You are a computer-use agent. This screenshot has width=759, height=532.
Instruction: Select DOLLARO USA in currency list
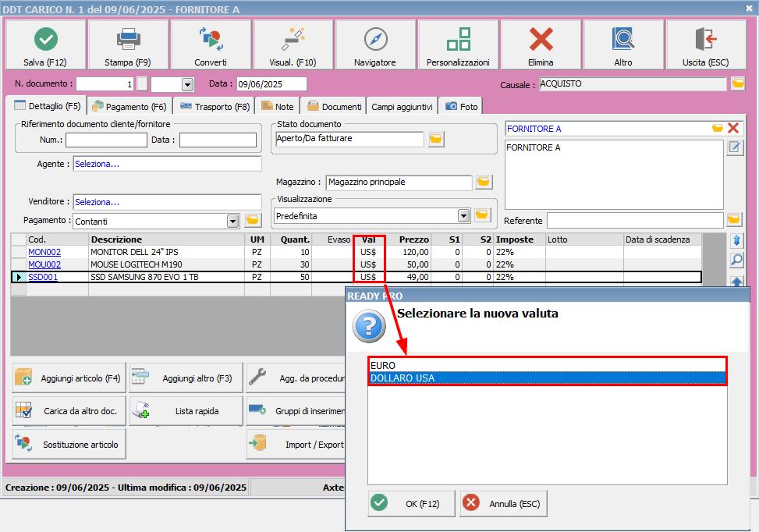point(547,378)
